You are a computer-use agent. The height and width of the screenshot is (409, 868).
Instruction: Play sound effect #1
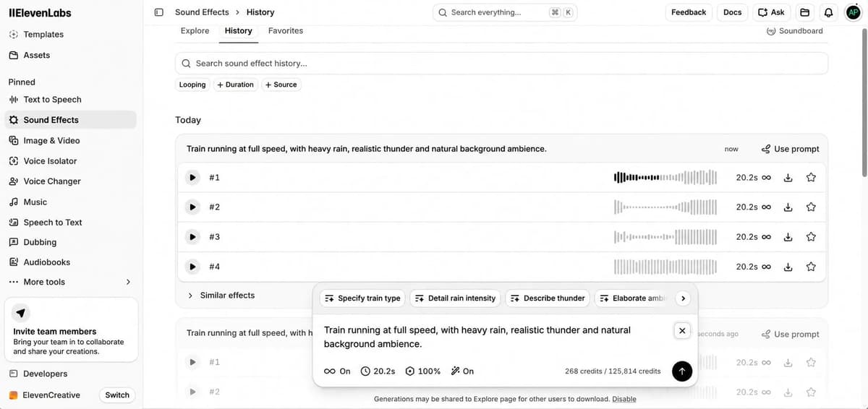coord(192,178)
